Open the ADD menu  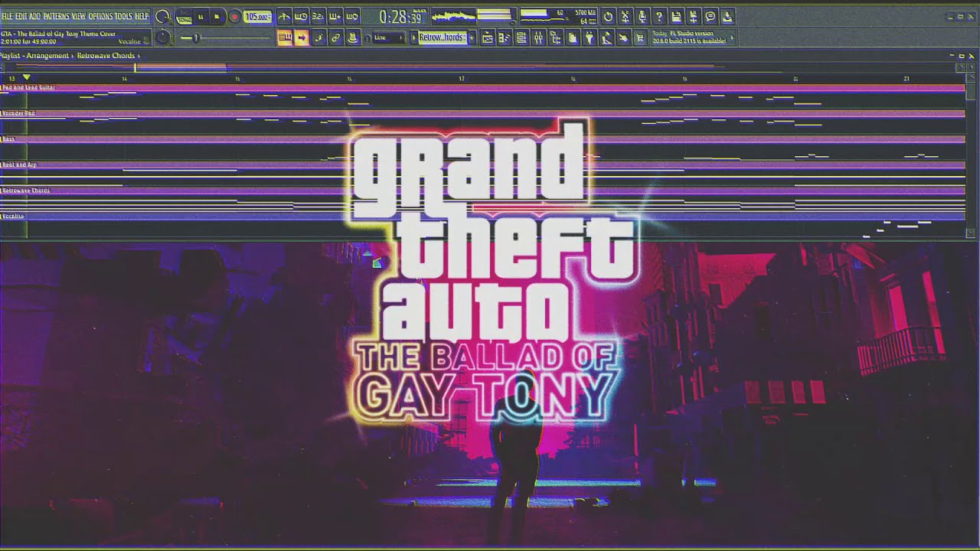coord(35,16)
